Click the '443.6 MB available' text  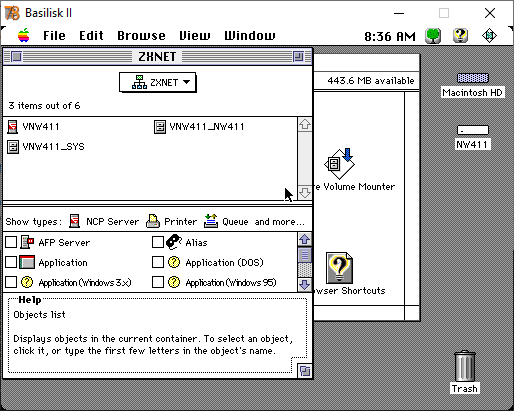click(x=371, y=81)
